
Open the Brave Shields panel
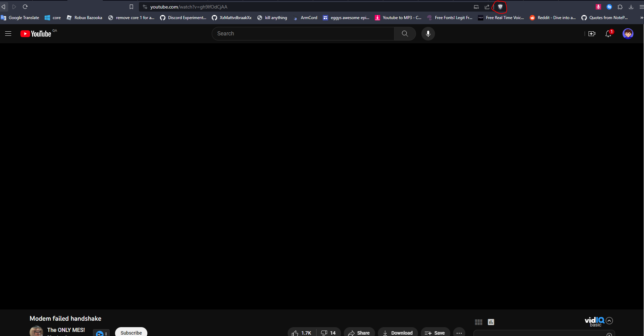point(500,7)
